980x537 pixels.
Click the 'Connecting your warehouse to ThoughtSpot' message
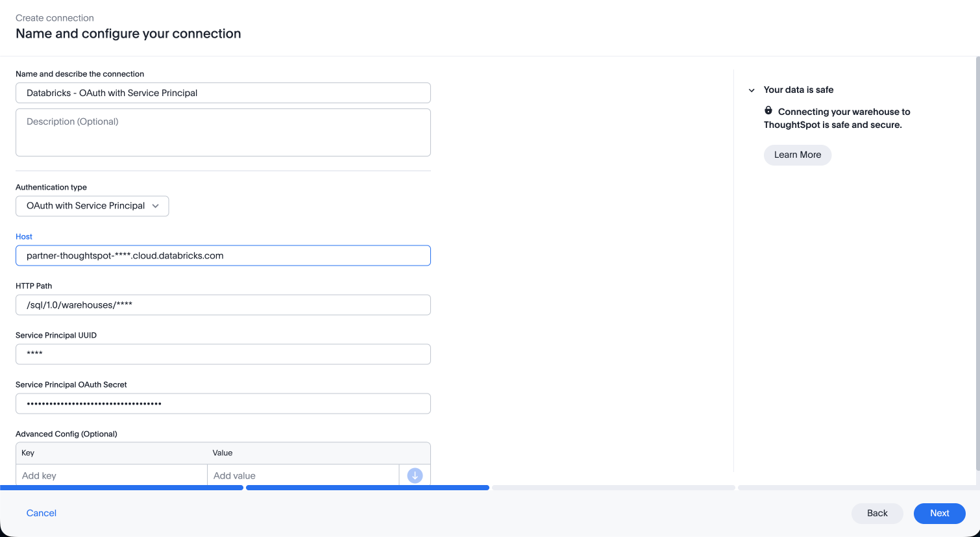837,118
